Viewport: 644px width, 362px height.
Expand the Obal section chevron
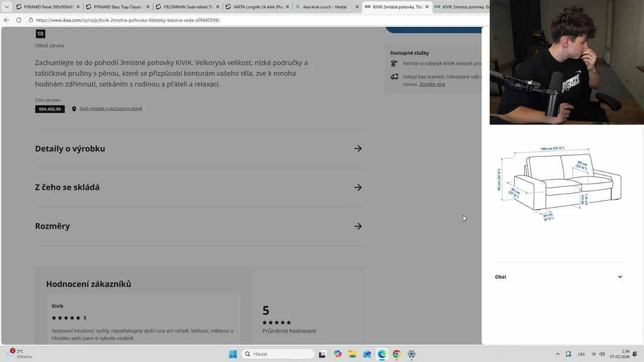pyautogui.click(x=620, y=277)
